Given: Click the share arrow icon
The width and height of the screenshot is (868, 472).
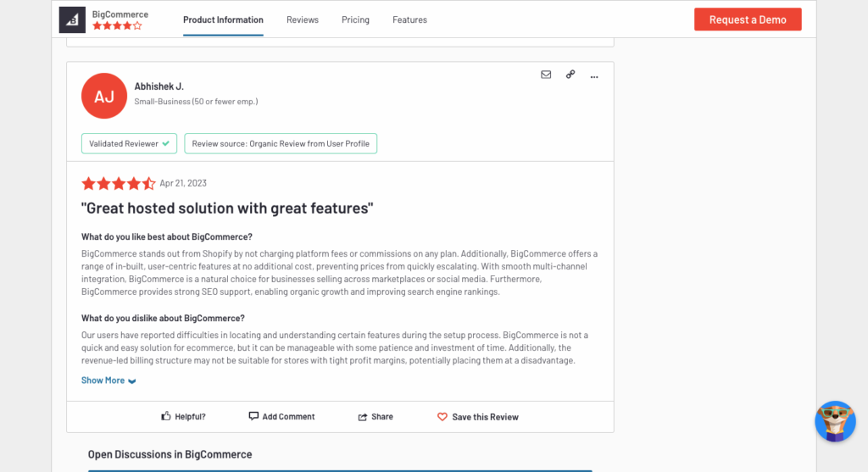Looking at the screenshot, I should pos(363,417).
